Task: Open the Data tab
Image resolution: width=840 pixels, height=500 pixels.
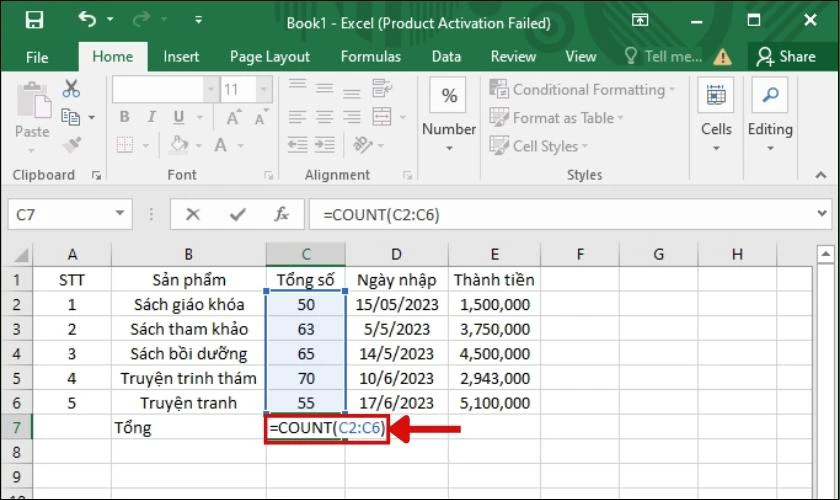Action: (446, 57)
